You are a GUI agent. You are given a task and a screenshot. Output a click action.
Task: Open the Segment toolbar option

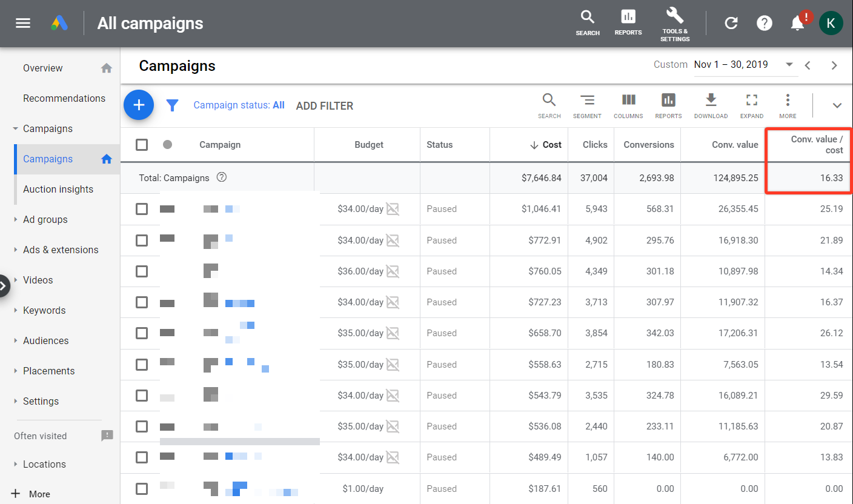[587, 105]
